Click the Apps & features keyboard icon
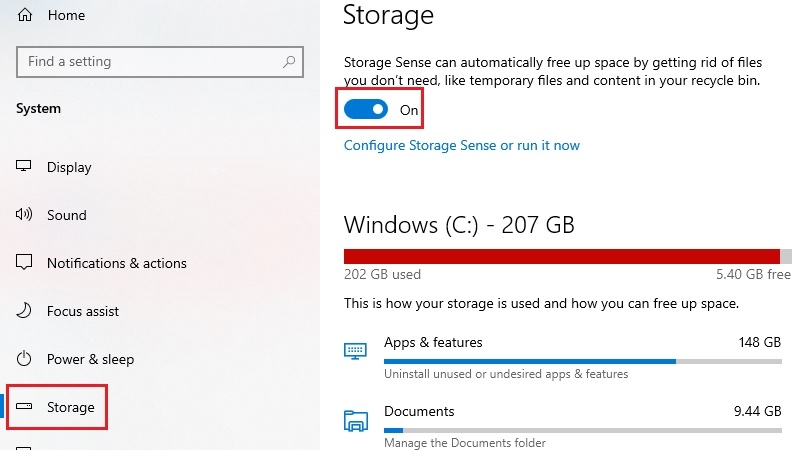The height and width of the screenshot is (450, 800). 355,351
